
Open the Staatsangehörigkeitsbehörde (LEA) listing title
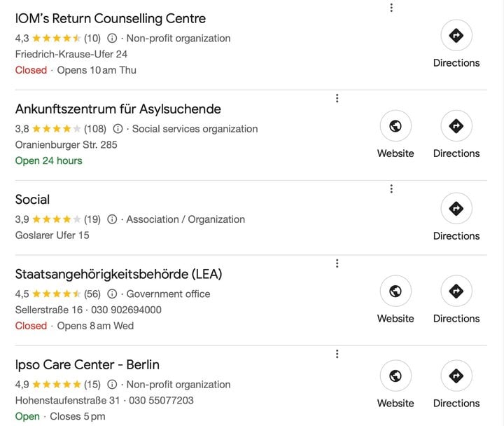point(118,275)
